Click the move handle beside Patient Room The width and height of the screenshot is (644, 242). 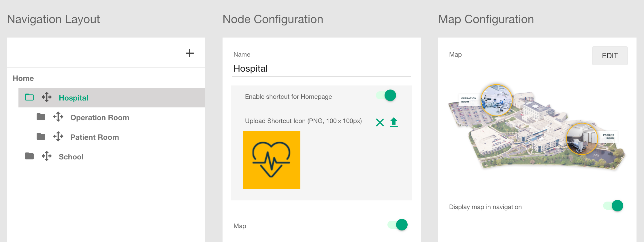tap(58, 137)
